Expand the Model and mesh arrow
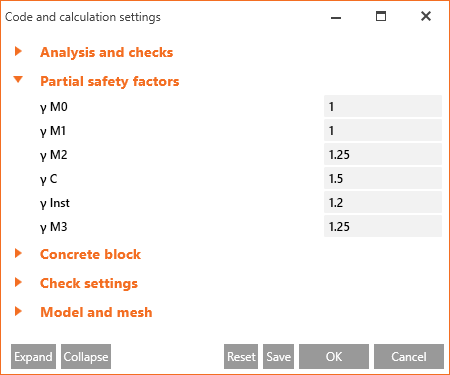450x375 pixels. click(x=18, y=311)
